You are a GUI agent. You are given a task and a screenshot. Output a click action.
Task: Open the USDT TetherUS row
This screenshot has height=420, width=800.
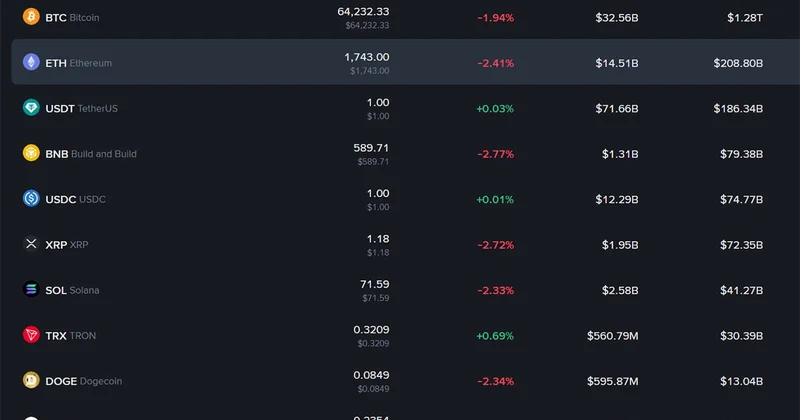click(406, 108)
